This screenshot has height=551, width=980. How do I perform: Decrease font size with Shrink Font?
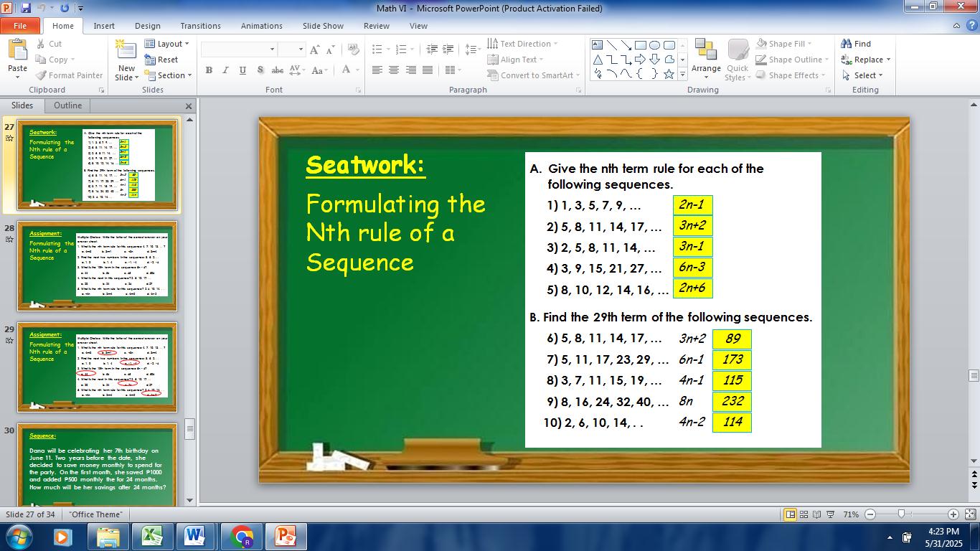[x=330, y=50]
